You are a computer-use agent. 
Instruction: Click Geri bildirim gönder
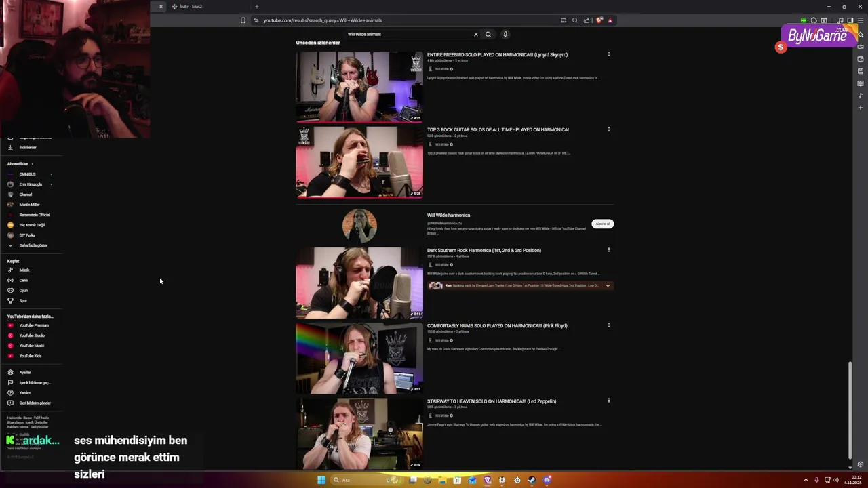34,403
